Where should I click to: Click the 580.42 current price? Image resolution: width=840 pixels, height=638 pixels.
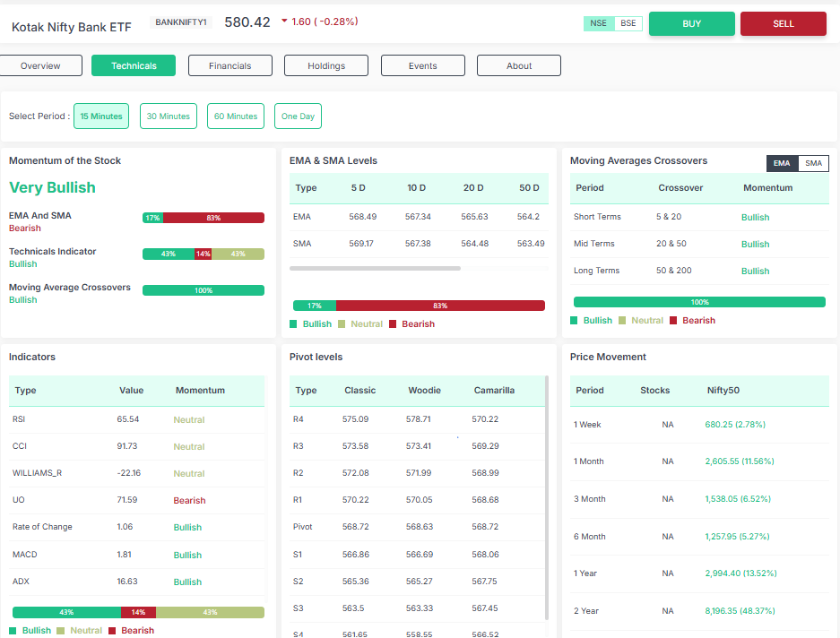[247, 22]
